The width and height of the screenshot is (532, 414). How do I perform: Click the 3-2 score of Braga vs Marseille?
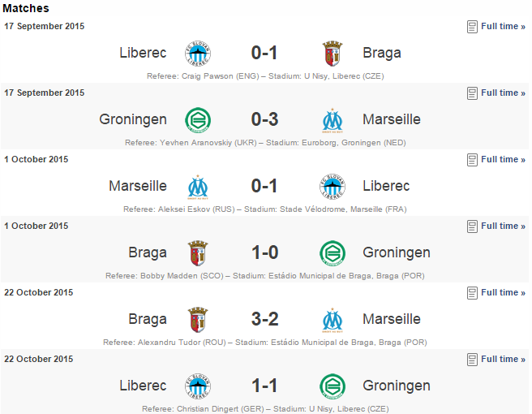click(x=264, y=319)
